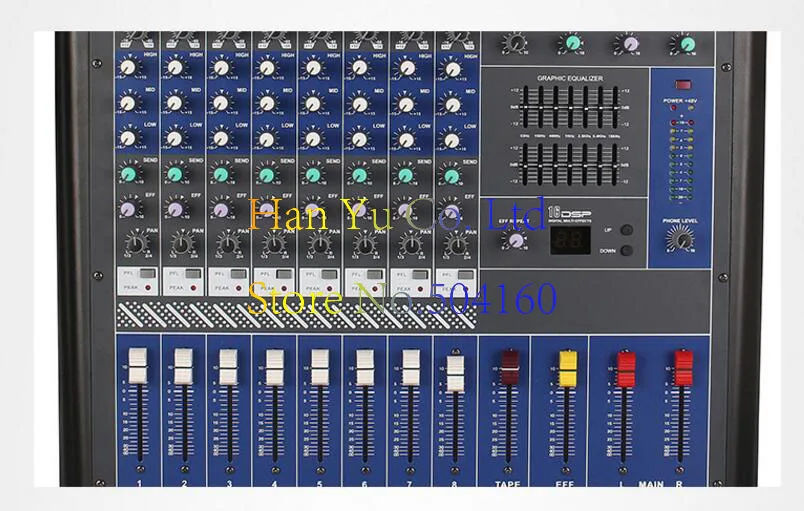
Task: Select the channel 8 fader cap
Action: (455, 374)
